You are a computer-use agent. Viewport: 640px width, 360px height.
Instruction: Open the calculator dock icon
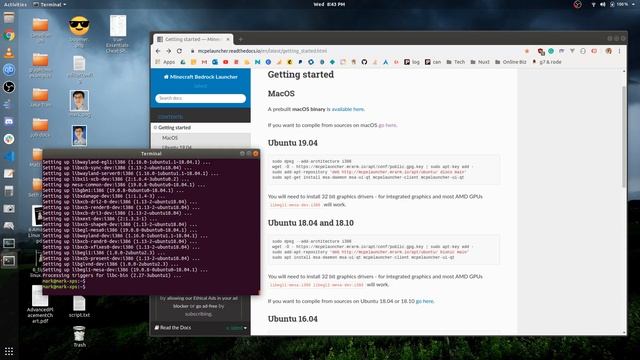tap(9, 191)
